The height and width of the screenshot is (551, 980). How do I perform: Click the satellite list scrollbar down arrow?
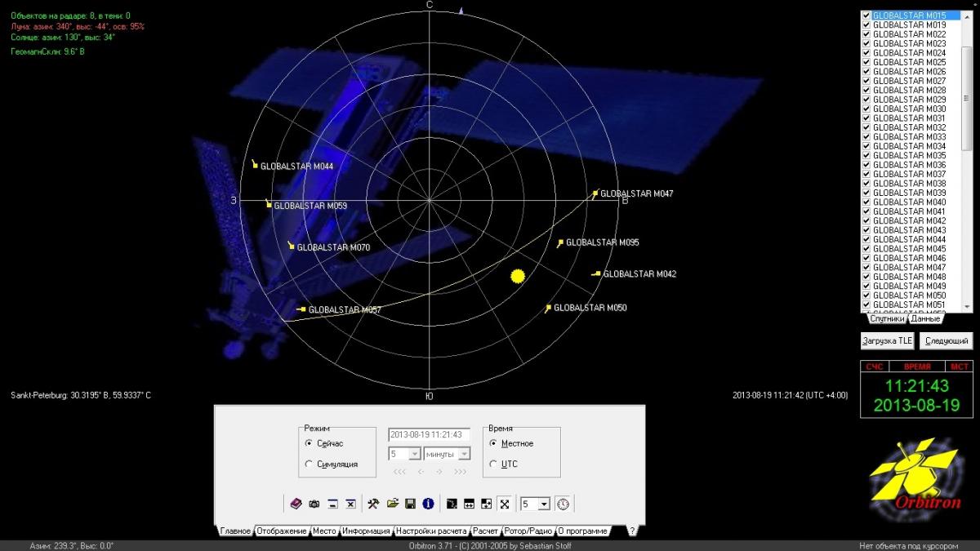tap(968, 307)
